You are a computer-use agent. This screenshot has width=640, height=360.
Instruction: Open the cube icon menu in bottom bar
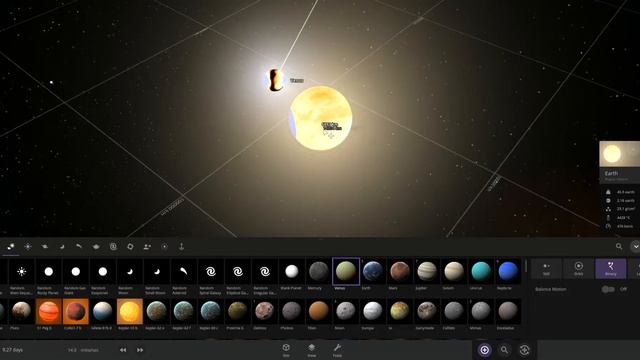pyautogui.click(x=286, y=350)
